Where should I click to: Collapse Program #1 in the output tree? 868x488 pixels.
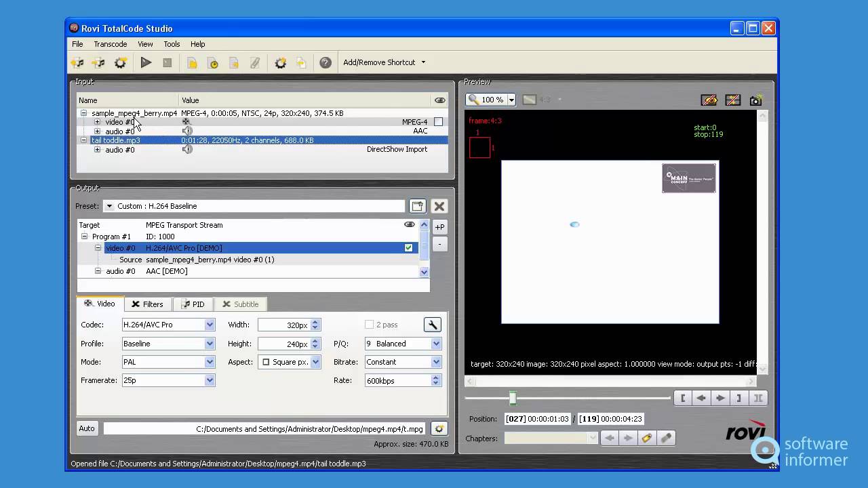[x=84, y=237]
